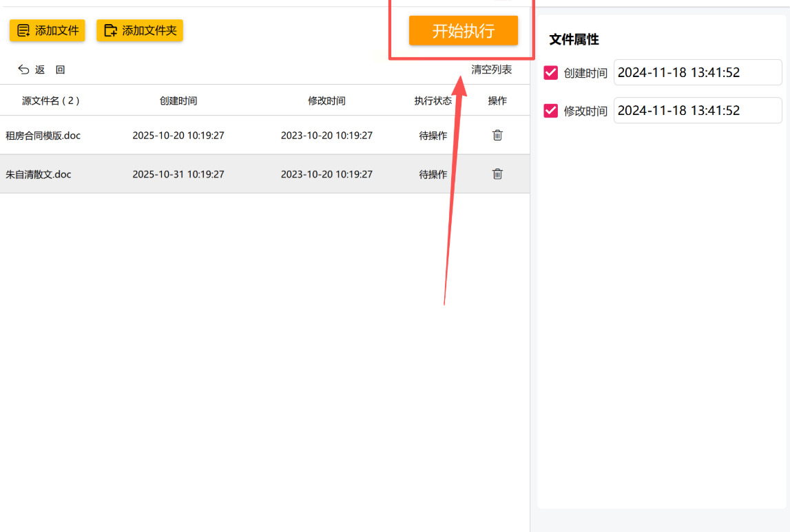Select the file 租房合同模版.doc

[43, 136]
